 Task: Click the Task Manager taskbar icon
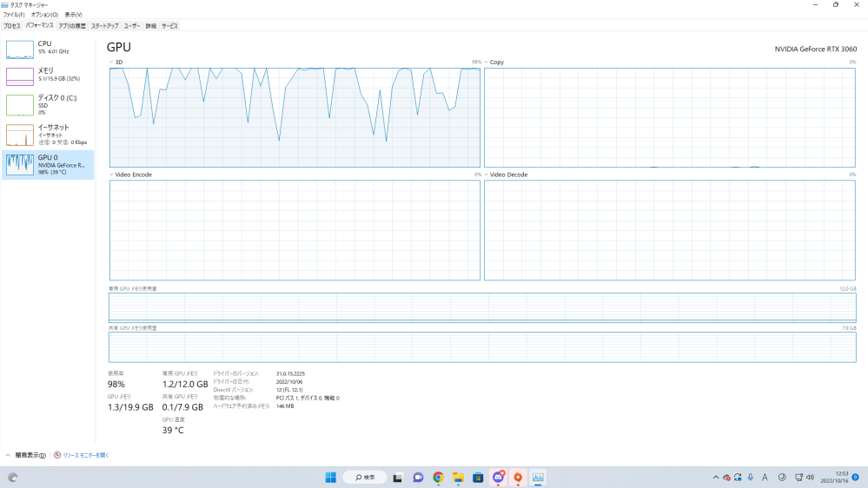[538, 477]
